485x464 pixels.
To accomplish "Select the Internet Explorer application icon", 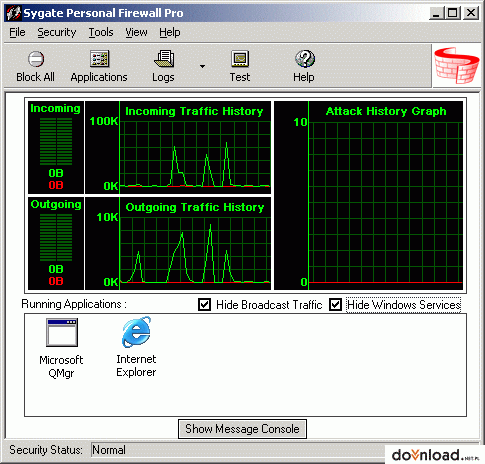I will pos(136,332).
